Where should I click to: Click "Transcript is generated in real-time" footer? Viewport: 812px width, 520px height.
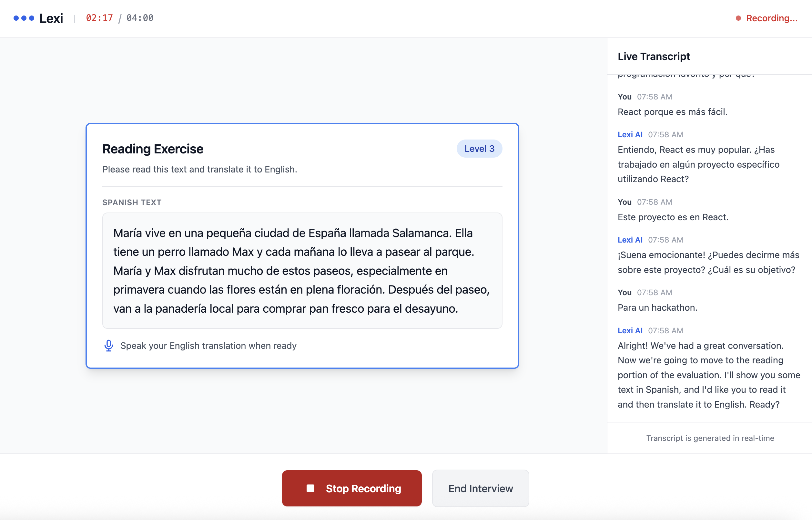coord(710,438)
